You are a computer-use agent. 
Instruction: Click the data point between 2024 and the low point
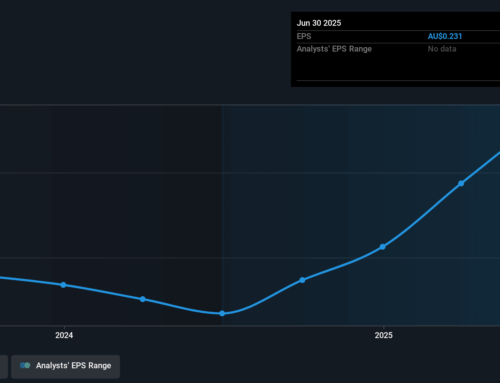coord(143,299)
